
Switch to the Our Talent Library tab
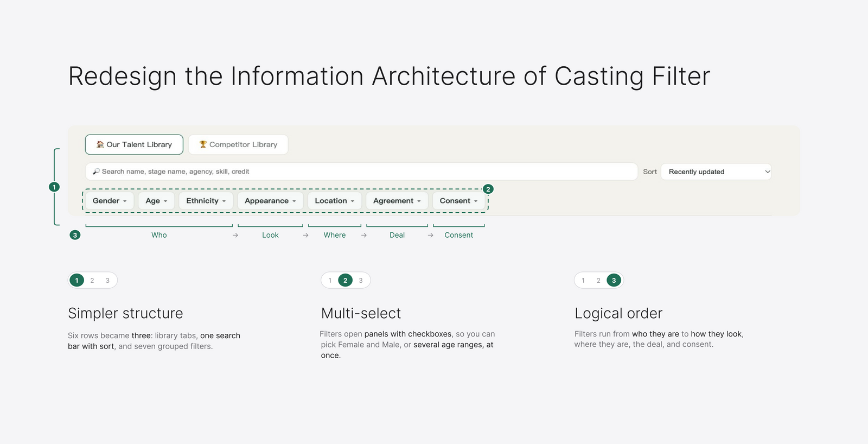[134, 144]
